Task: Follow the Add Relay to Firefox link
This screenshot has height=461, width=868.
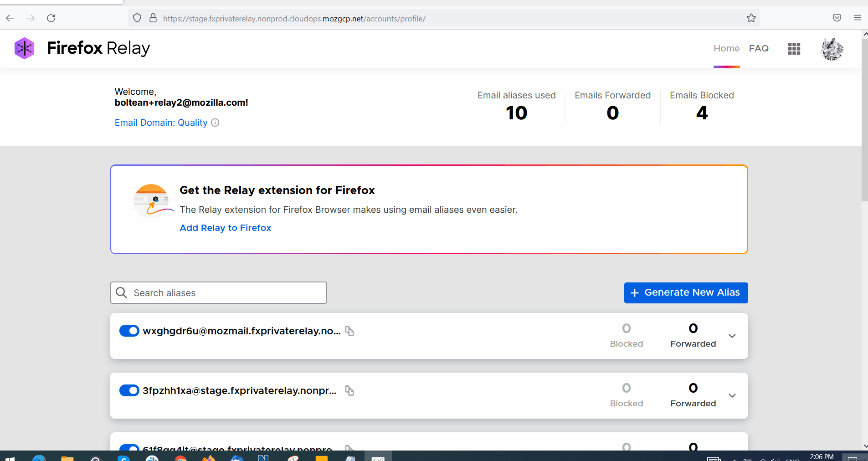Action: (x=225, y=228)
